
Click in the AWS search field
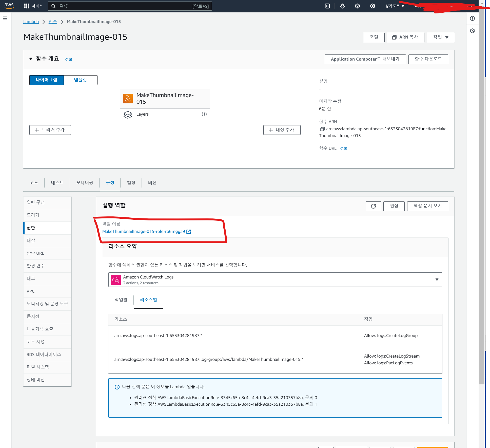[x=124, y=6]
